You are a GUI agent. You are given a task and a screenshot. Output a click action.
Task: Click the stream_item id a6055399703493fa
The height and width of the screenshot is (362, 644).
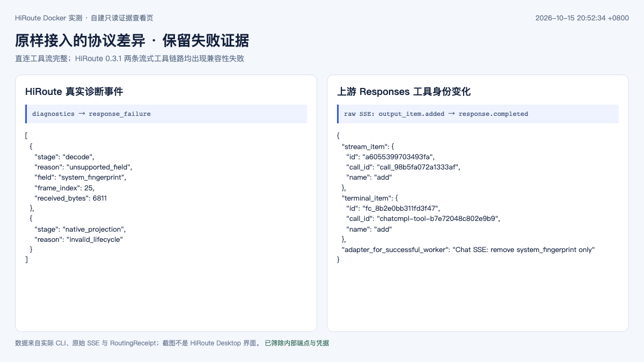399,157
